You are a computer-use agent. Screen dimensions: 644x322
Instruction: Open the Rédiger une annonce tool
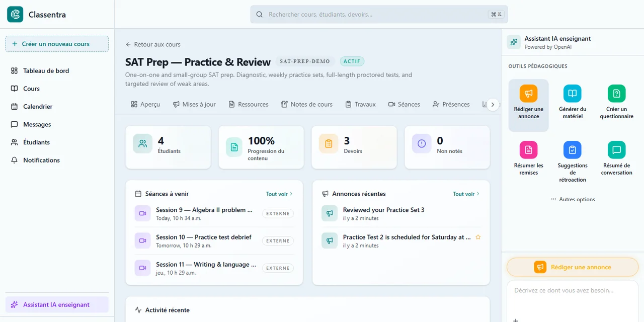pyautogui.click(x=528, y=105)
